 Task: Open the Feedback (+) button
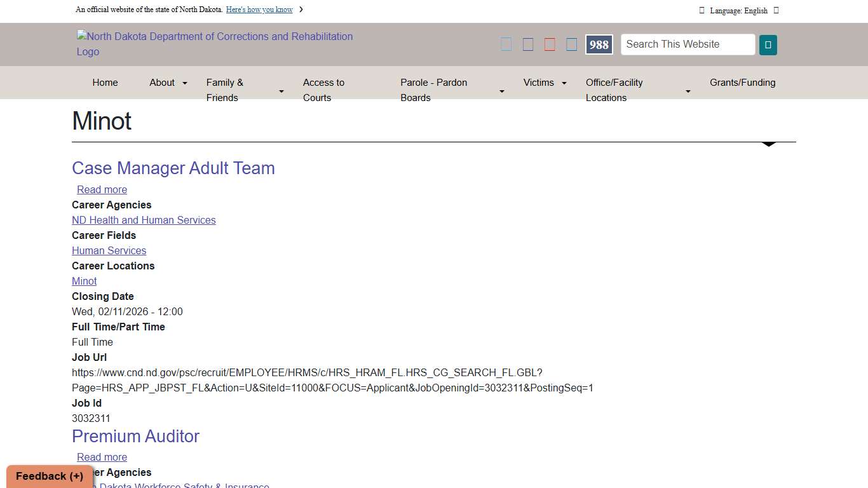click(50, 476)
